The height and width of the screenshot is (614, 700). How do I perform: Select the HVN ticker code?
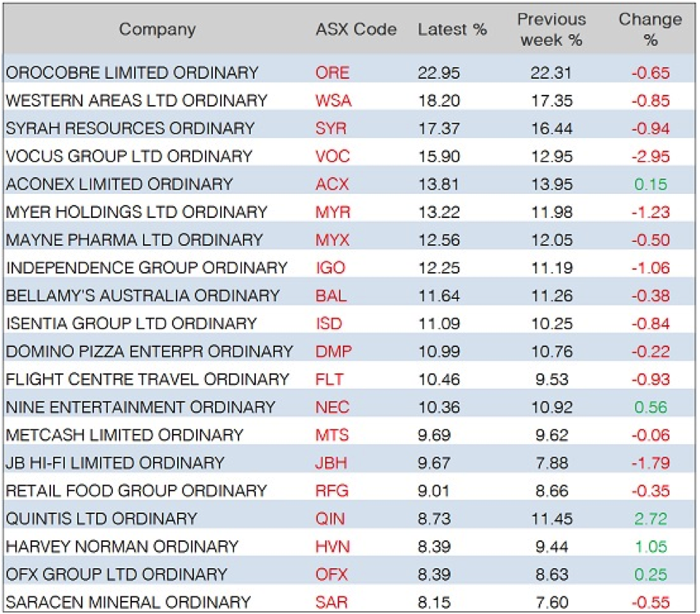(332, 546)
